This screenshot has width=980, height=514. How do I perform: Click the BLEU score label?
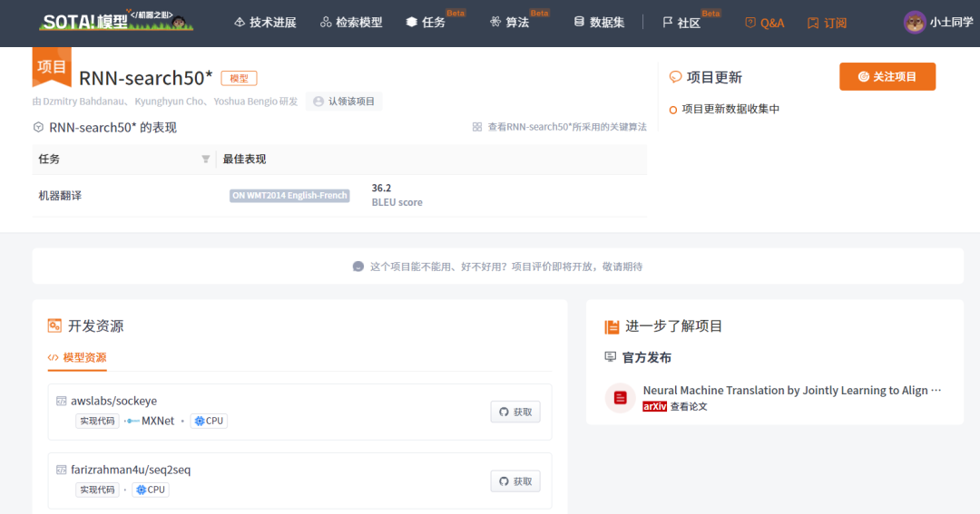pos(397,202)
